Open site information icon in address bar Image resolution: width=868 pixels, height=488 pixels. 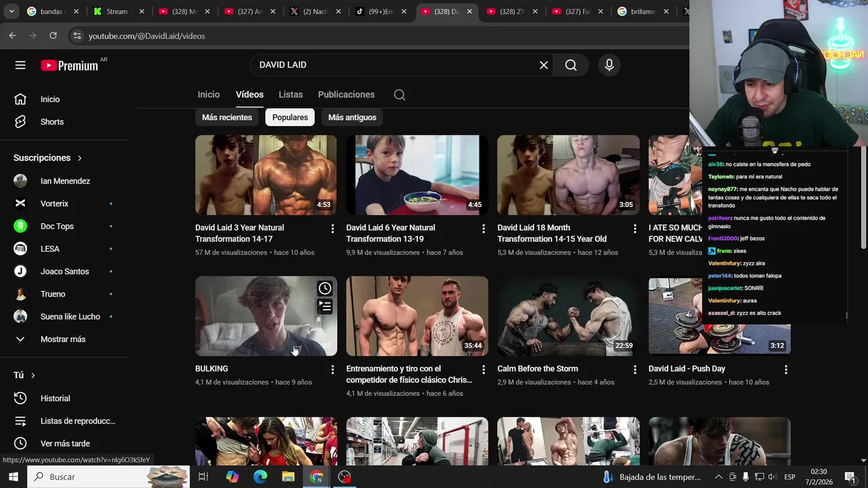coord(77,36)
